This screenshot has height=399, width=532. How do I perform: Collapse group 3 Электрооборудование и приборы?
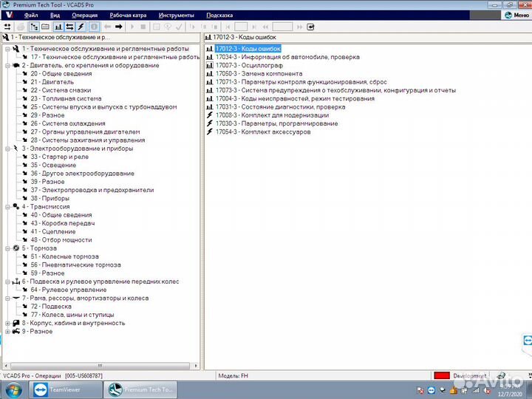(x=7, y=149)
